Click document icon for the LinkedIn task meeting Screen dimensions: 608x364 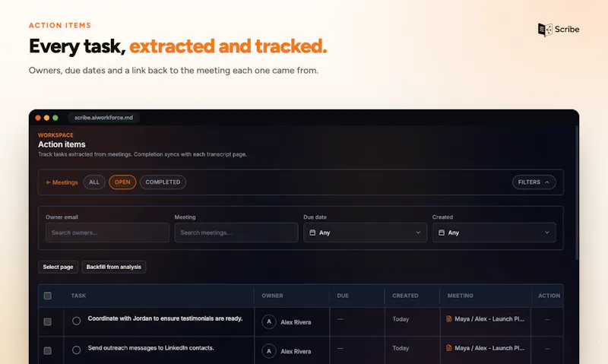tap(448, 348)
